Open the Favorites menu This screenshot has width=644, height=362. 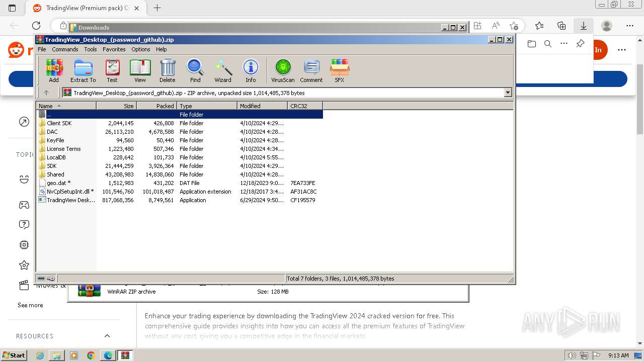(114, 49)
